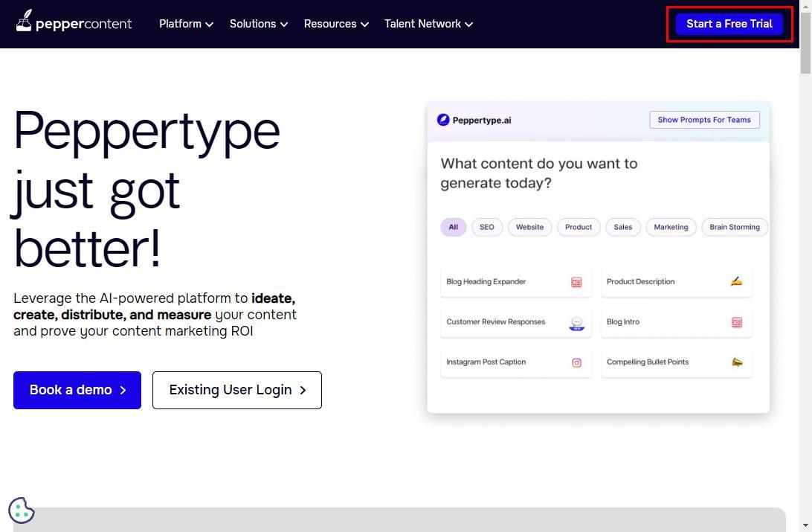Click the Product Description pencil icon
The height and width of the screenshot is (532, 812).
click(x=736, y=281)
